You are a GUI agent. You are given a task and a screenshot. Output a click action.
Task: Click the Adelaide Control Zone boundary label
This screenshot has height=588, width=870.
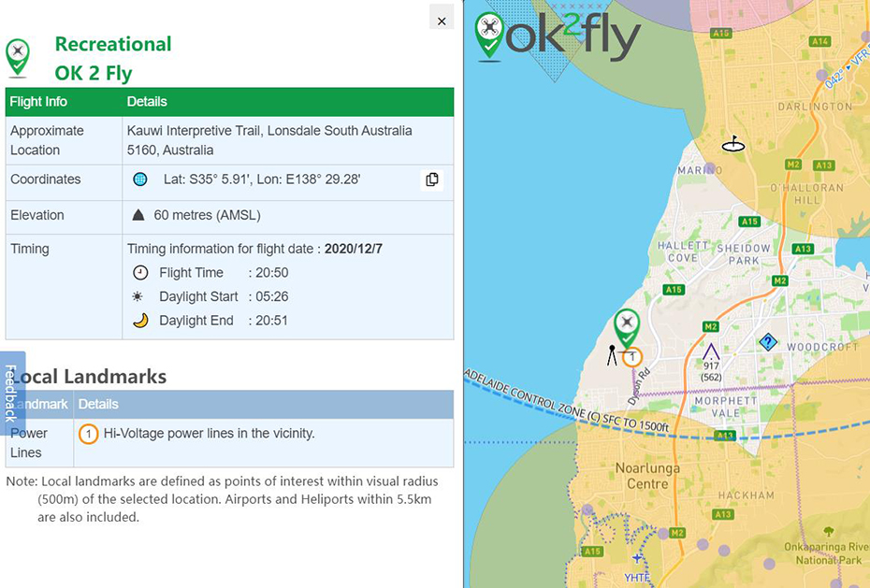(567, 401)
